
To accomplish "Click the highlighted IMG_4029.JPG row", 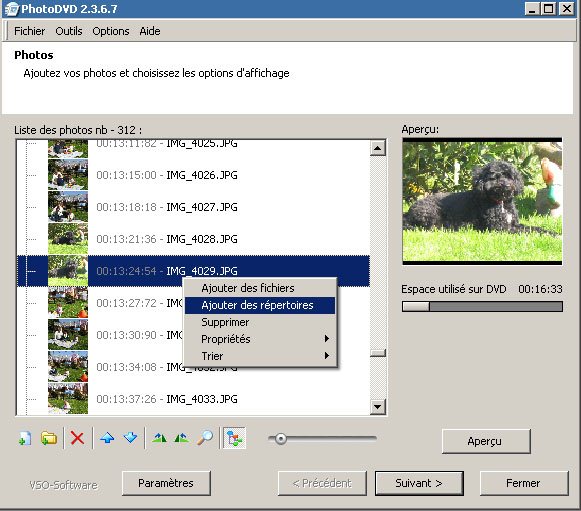I will tap(193, 271).
